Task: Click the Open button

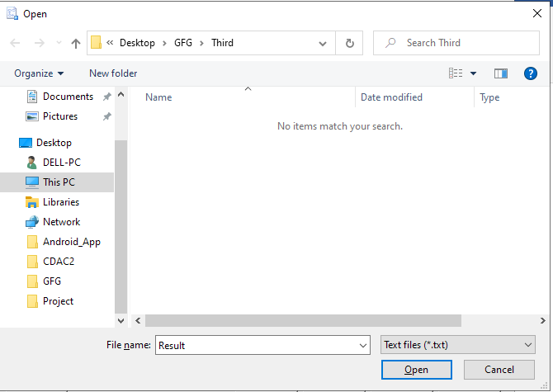Action: point(416,370)
